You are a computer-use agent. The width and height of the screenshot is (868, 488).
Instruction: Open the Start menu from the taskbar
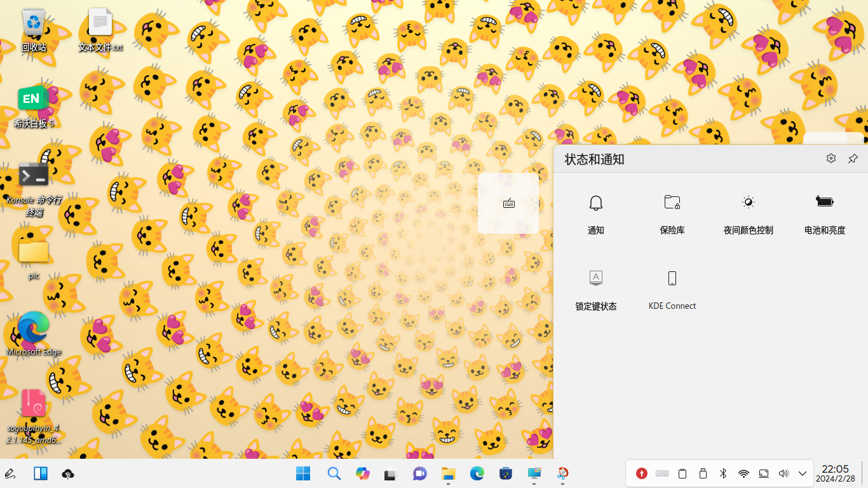[303, 473]
